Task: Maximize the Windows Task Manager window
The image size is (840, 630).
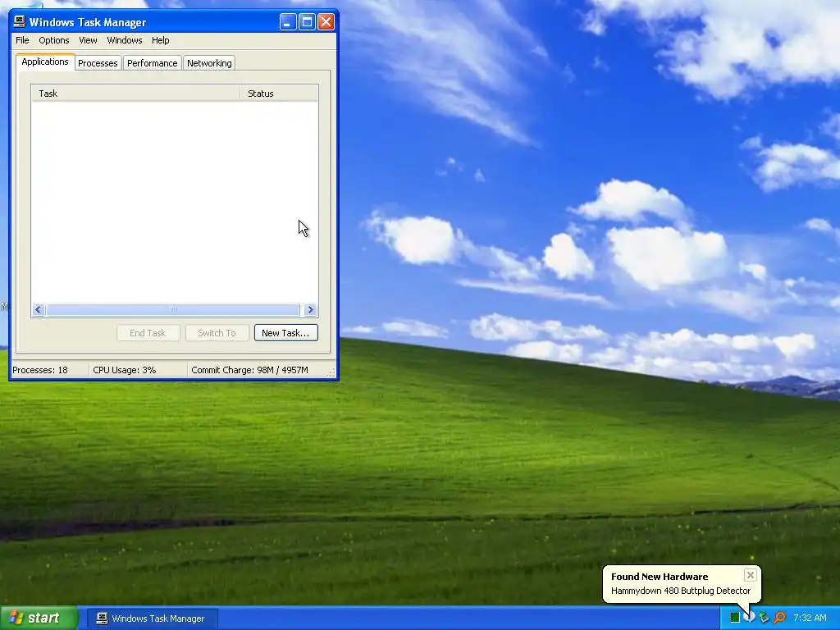Action: pyautogui.click(x=307, y=22)
